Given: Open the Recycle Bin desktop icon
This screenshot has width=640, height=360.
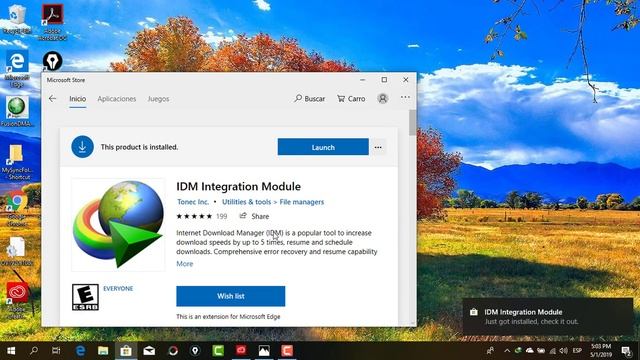Looking at the screenshot, I should pos(16,18).
